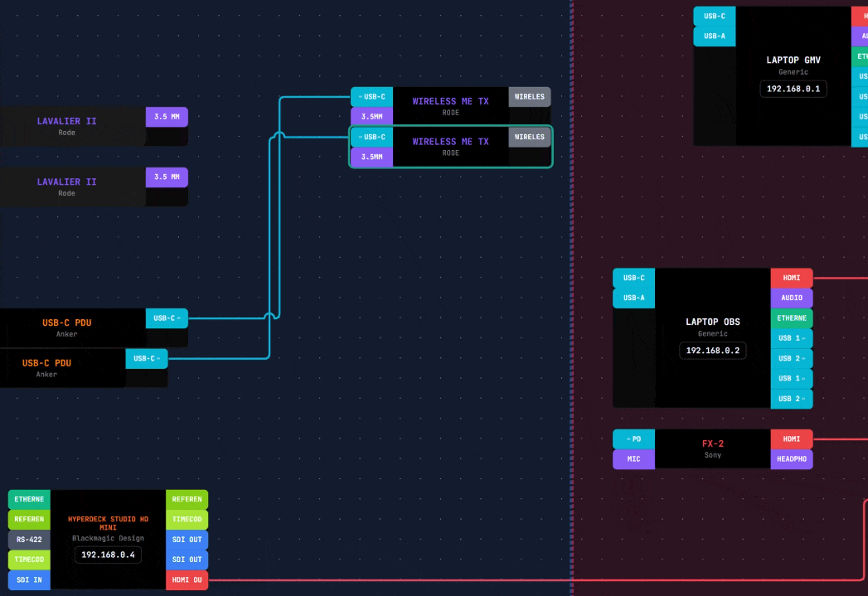Click USB-C port on unselected Wireless ME TX

click(x=371, y=97)
